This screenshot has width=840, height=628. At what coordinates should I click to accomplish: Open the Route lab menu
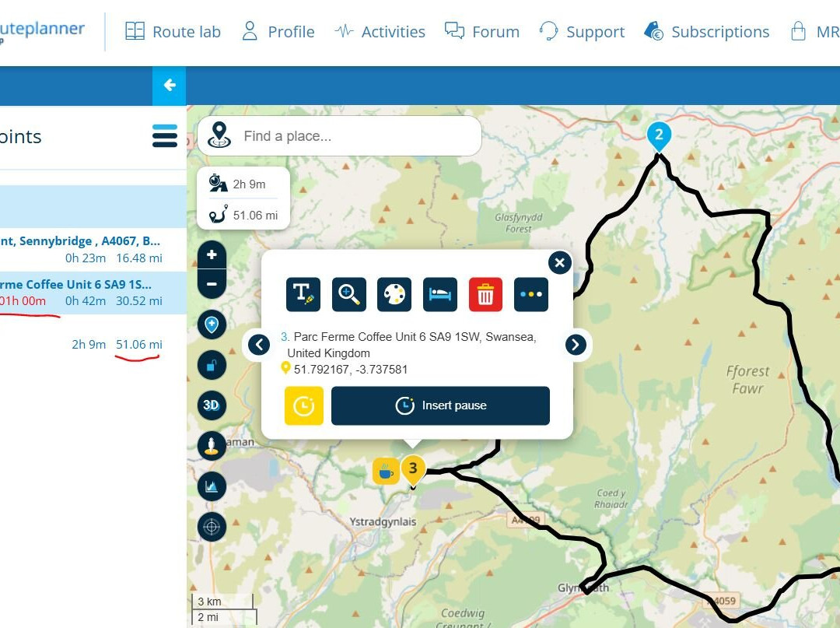point(173,32)
